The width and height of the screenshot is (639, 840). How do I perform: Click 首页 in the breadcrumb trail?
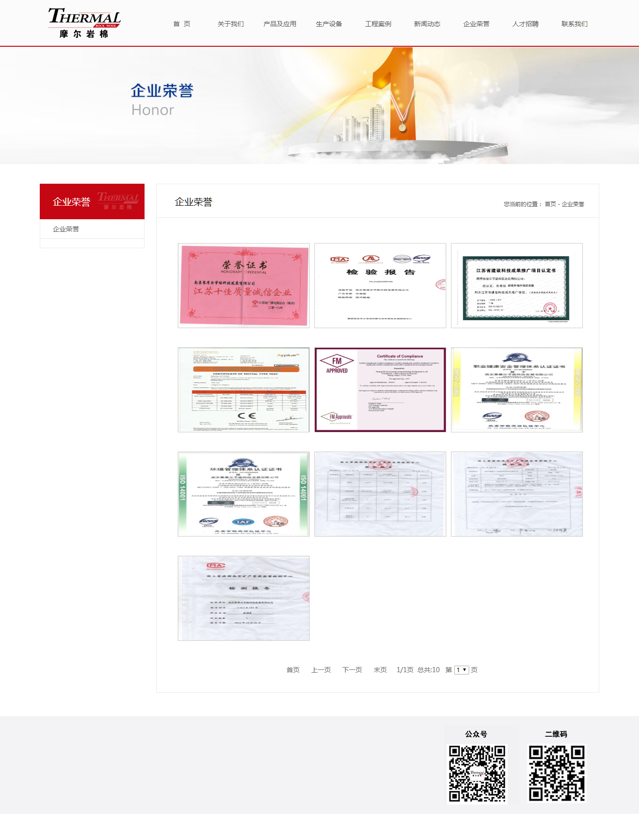pyautogui.click(x=550, y=204)
